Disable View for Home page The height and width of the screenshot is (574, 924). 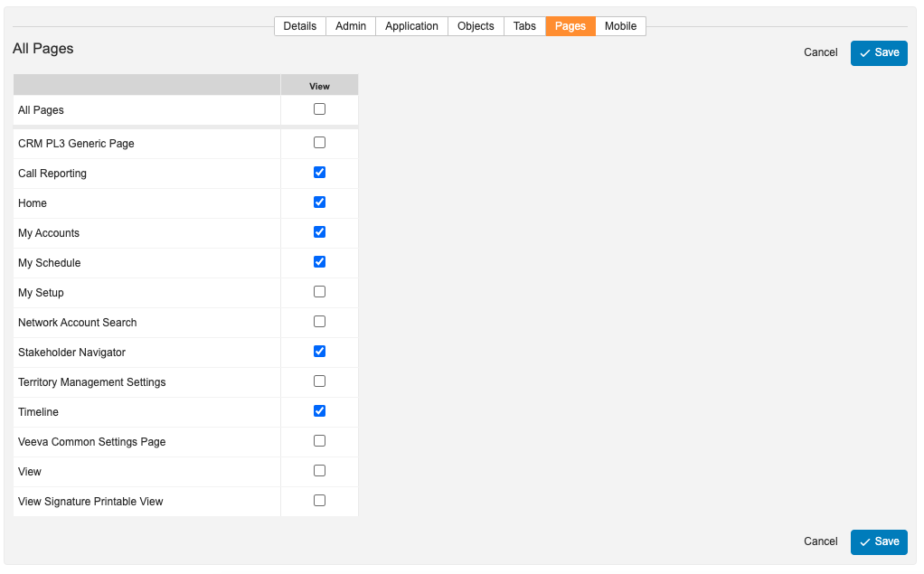(319, 202)
